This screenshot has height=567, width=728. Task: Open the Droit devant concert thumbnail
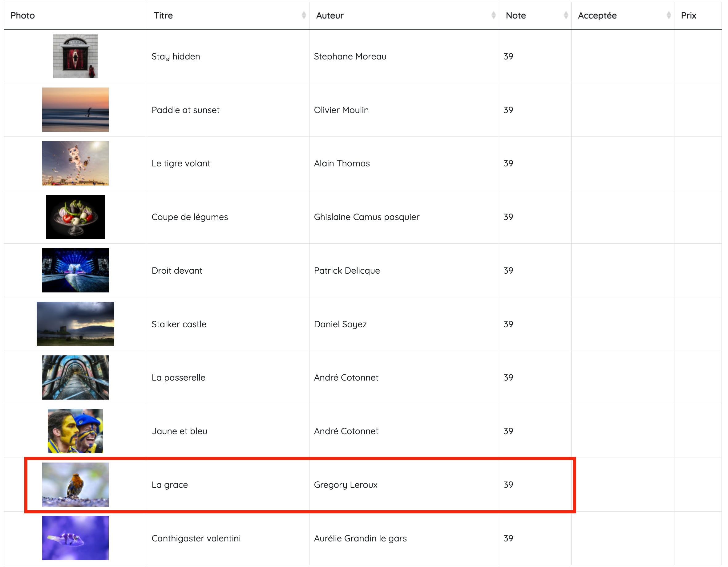pos(75,271)
